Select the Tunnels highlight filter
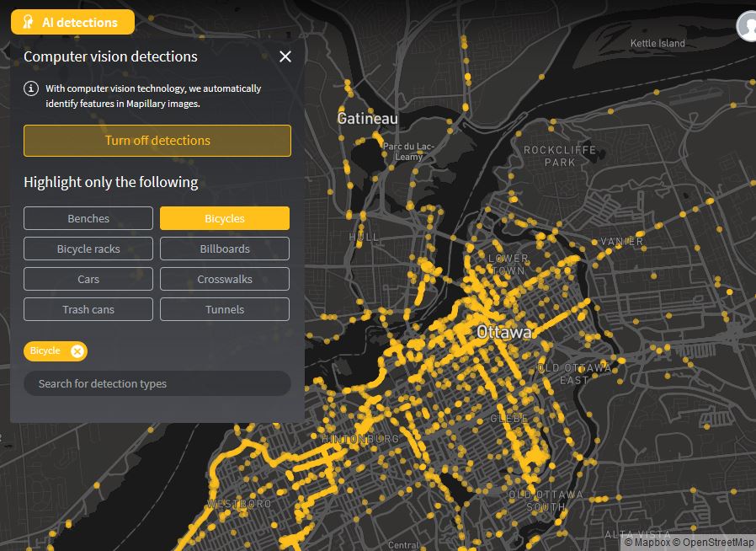 [x=225, y=309]
